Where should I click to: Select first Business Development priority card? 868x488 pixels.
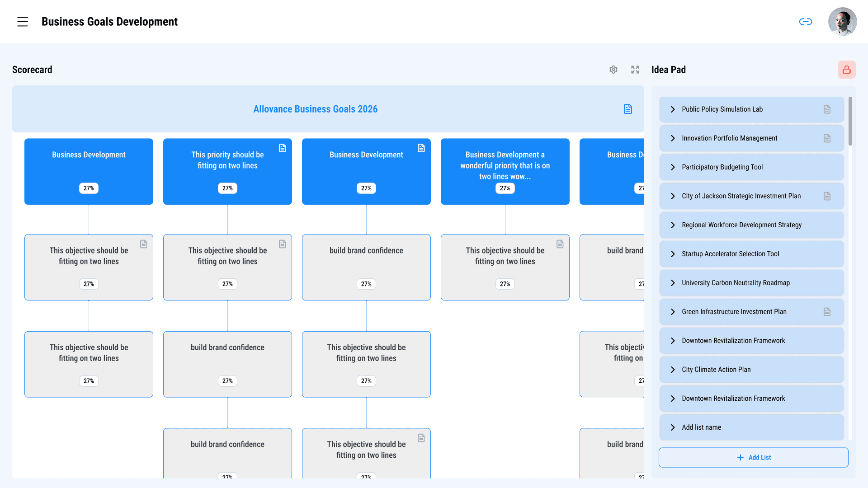coord(89,171)
